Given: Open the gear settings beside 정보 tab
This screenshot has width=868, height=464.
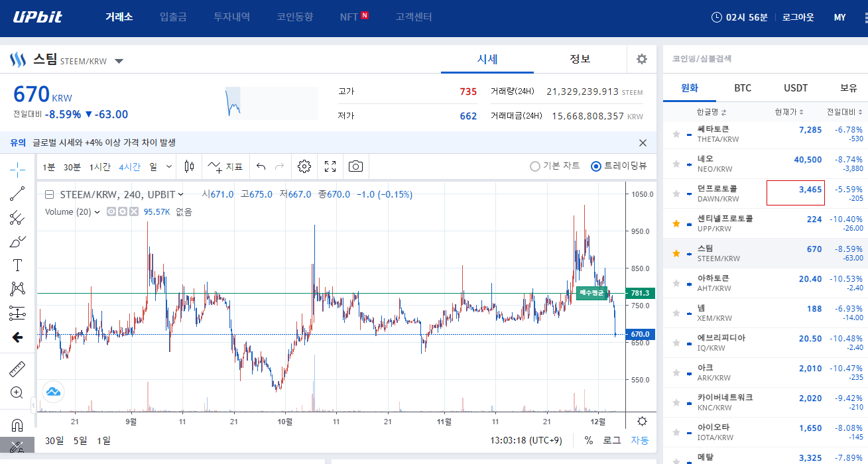Looking at the screenshot, I should click(641, 59).
